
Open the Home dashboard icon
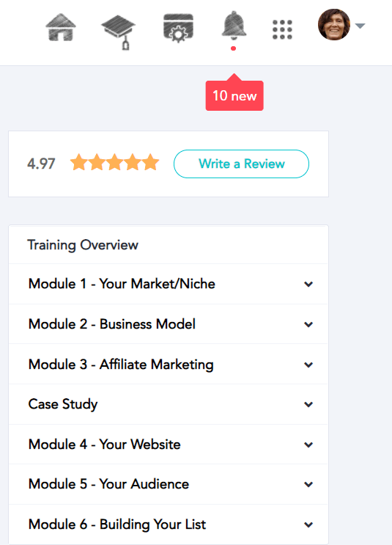pos(61,27)
